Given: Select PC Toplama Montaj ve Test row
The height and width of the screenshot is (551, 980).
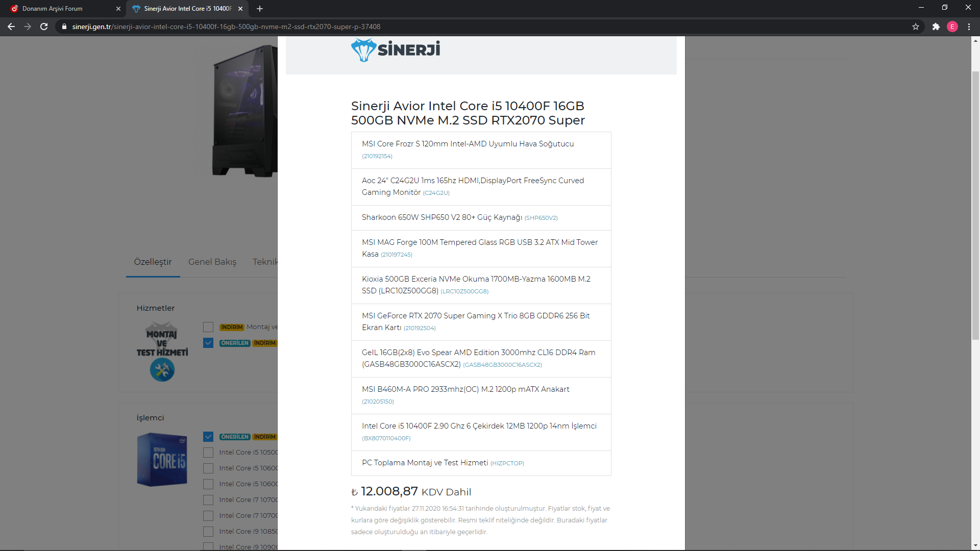Looking at the screenshot, I should click(481, 463).
